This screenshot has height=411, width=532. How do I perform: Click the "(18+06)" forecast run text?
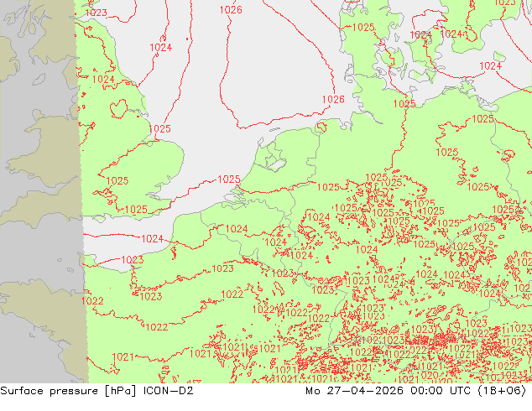[502, 391]
